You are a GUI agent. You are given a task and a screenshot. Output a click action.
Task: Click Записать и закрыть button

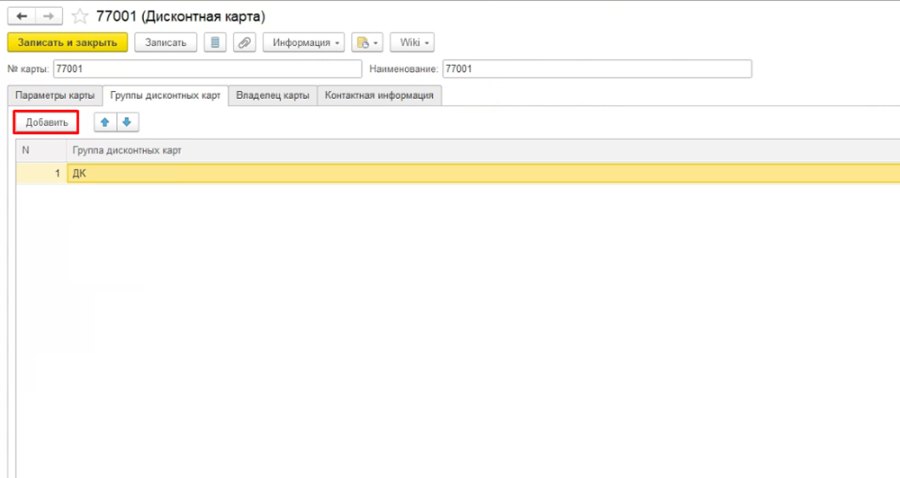(x=67, y=42)
